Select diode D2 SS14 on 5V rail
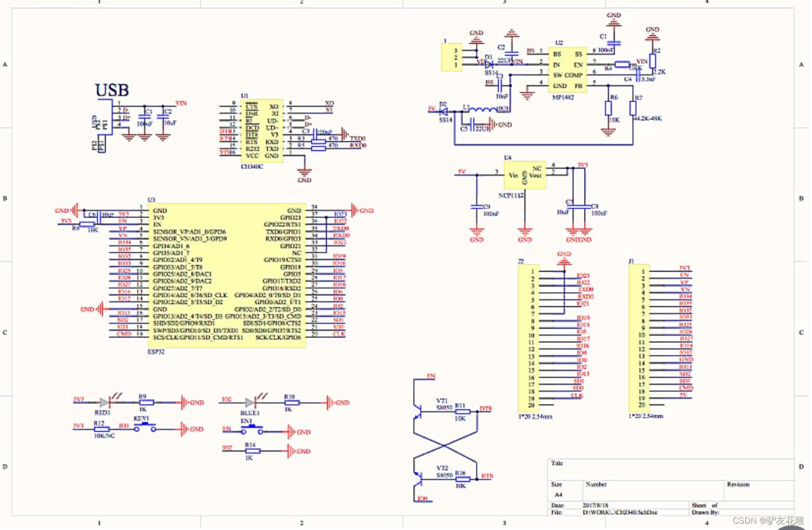The width and height of the screenshot is (812, 530). click(443, 111)
